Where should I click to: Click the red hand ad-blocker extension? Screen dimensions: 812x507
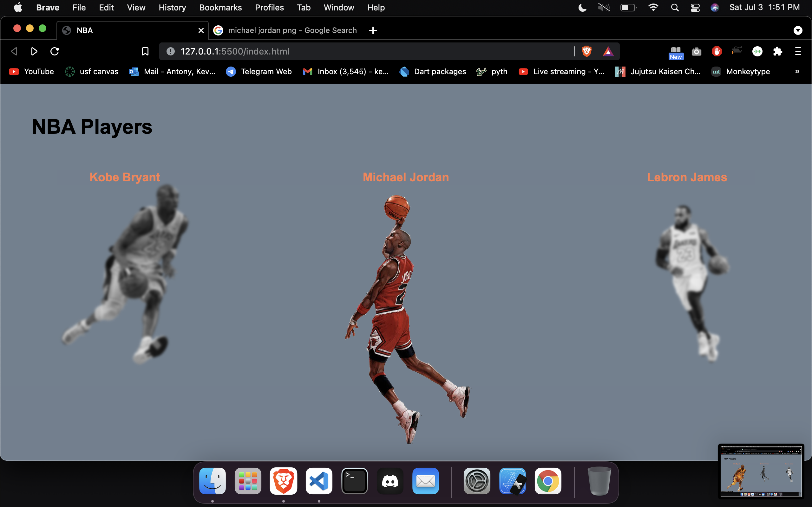click(x=717, y=51)
